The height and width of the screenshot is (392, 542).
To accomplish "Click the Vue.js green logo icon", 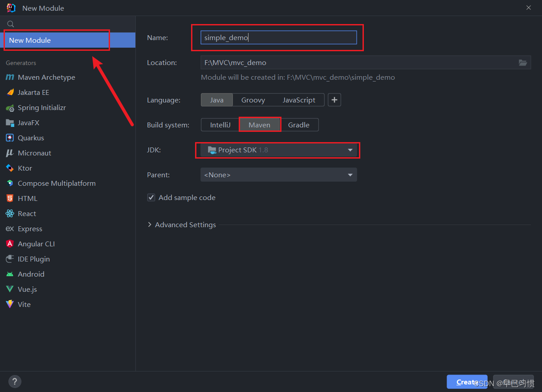I will pos(10,289).
